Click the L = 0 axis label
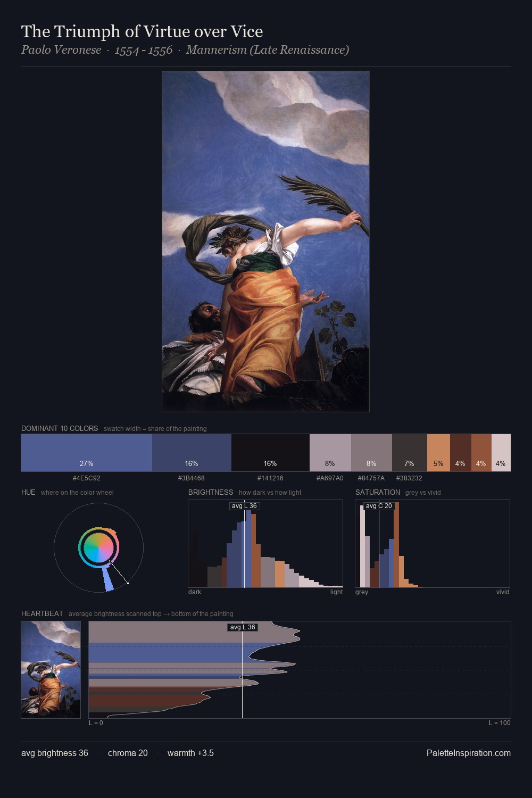Screen dimensions: 532x798 tap(96, 723)
